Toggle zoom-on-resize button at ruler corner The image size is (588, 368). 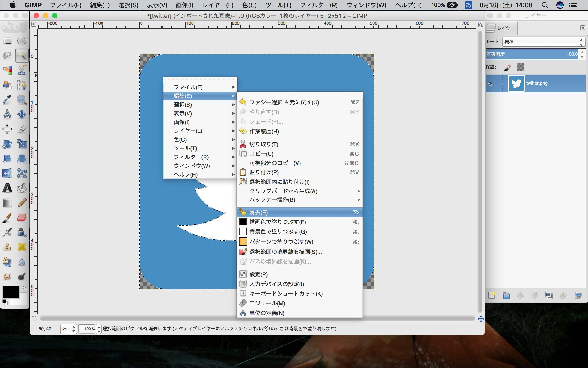(x=480, y=25)
